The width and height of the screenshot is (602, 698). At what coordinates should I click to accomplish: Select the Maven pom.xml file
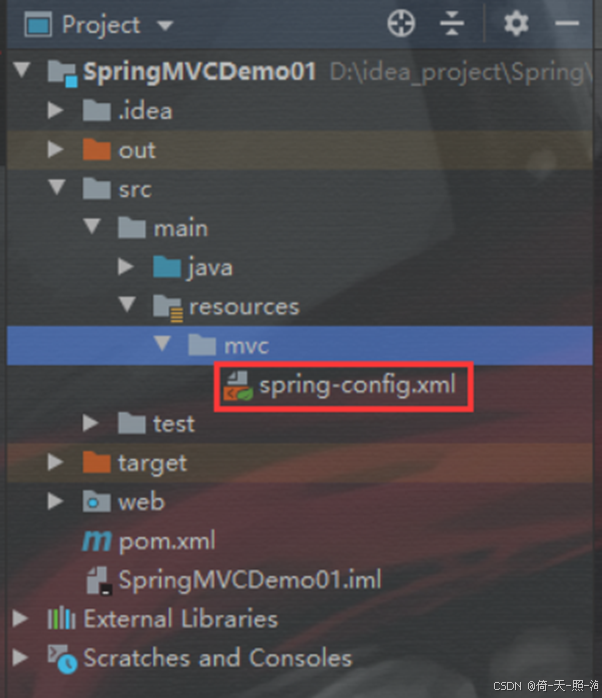149,541
